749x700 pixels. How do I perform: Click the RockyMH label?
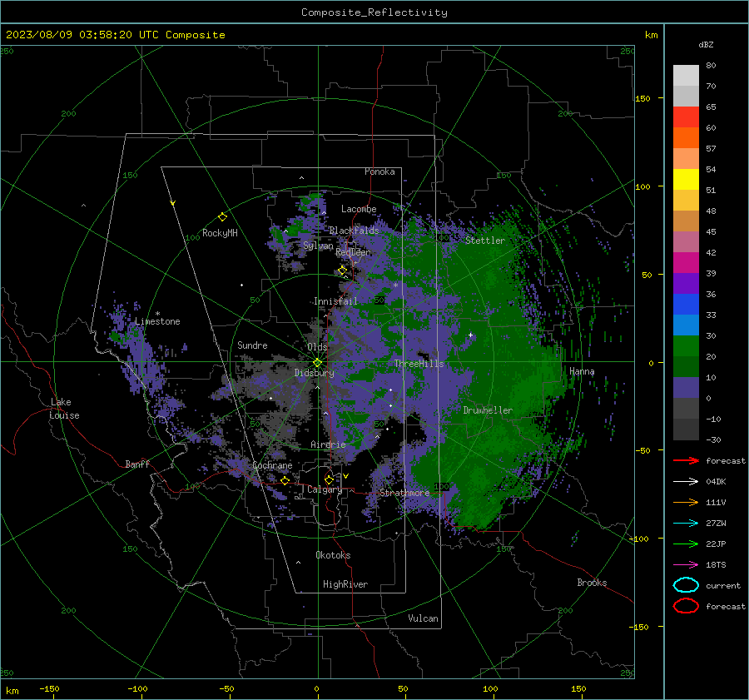(x=220, y=233)
